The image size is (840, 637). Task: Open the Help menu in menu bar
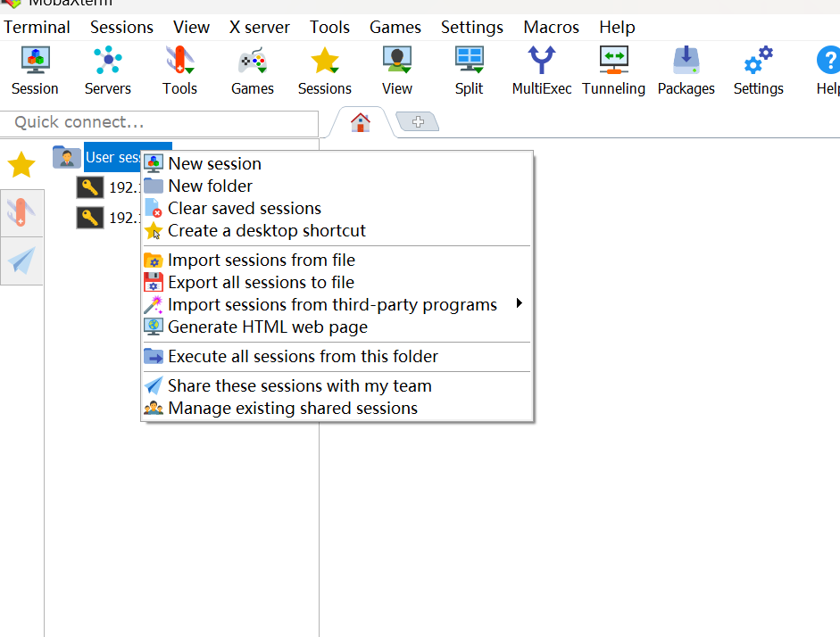pyautogui.click(x=617, y=28)
